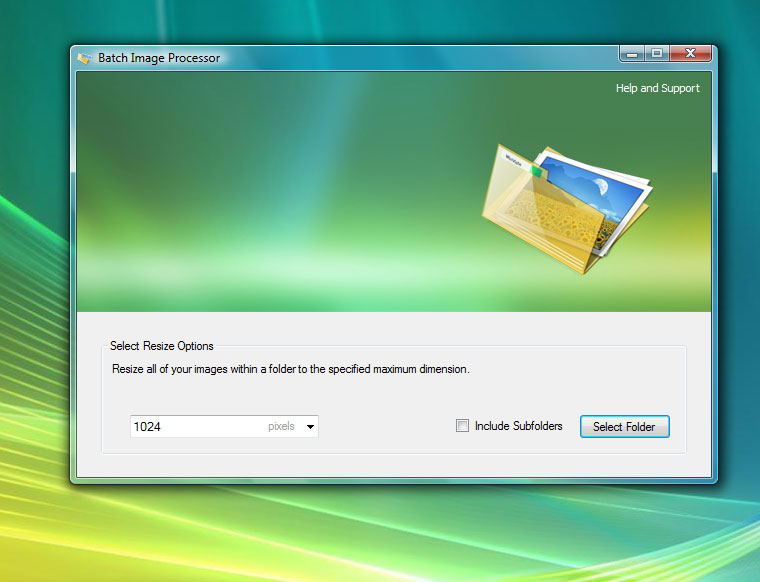Enable the Include Subfolders checkbox
Viewport: 760px width, 582px height.
[x=462, y=425]
